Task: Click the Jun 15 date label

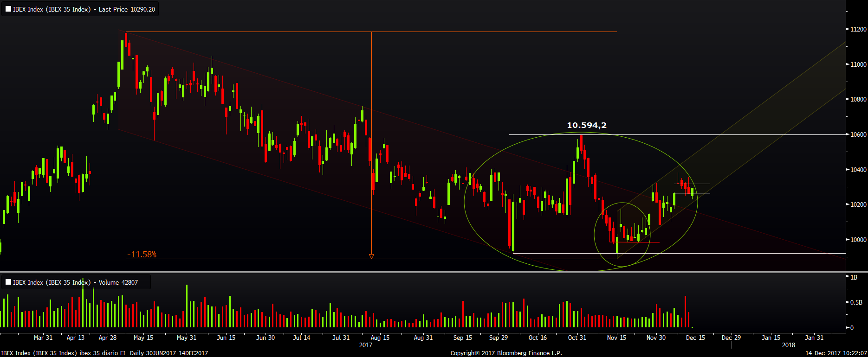Action: (226, 338)
